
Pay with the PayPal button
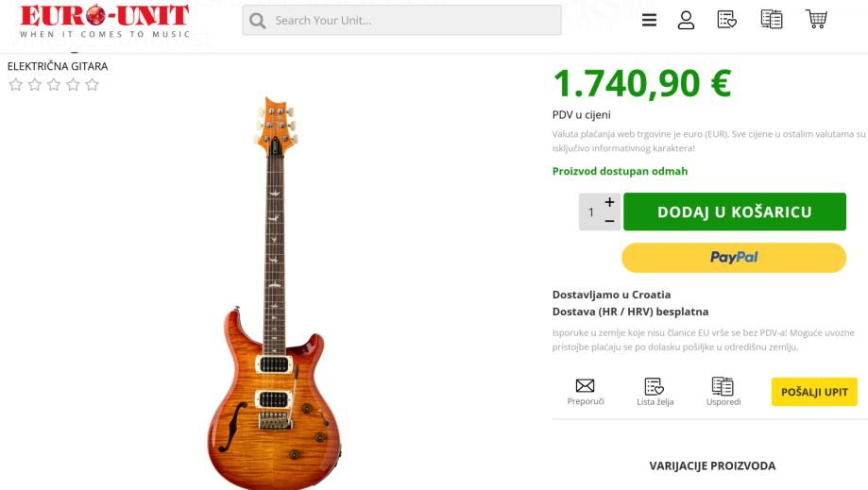tap(734, 257)
